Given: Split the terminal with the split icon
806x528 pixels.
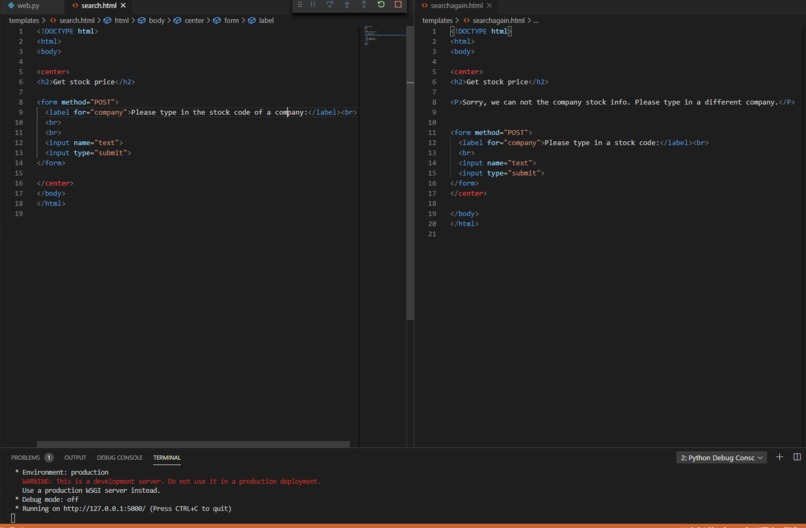Looking at the screenshot, I should (797, 457).
